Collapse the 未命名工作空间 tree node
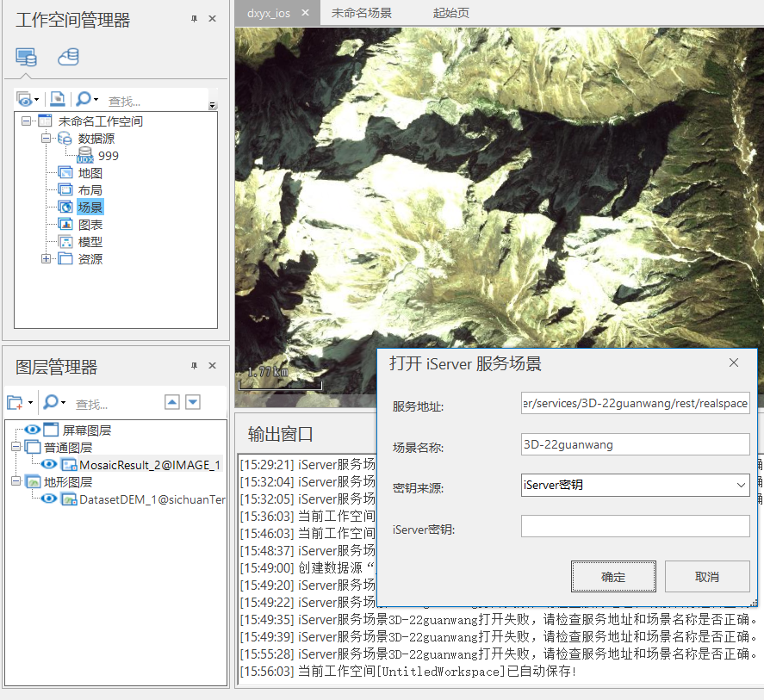Viewport: 764px width, 700px height. pyautogui.click(x=26, y=121)
